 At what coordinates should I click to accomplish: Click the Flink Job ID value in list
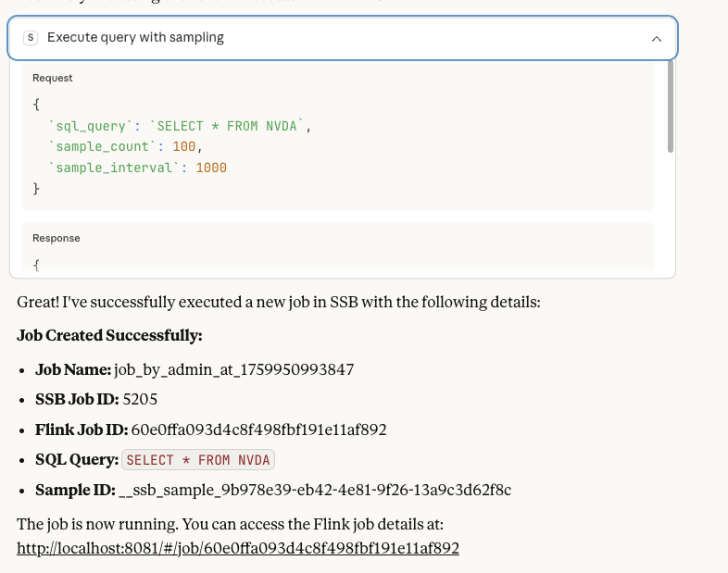click(258, 430)
